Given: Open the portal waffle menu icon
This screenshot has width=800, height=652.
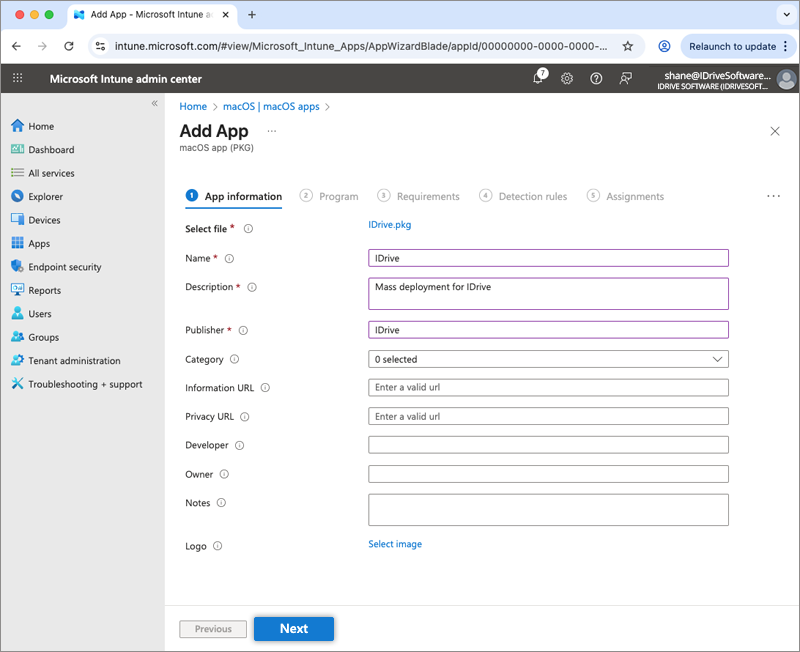Looking at the screenshot, I should (18, 78).
